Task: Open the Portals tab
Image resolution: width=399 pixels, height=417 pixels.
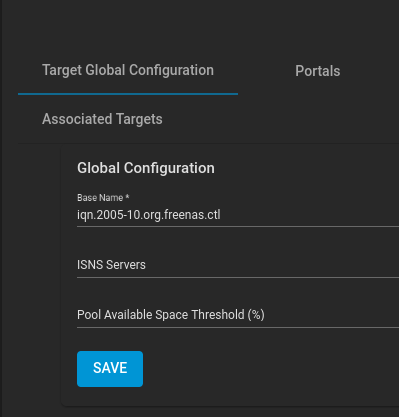Action: [318, 71]
